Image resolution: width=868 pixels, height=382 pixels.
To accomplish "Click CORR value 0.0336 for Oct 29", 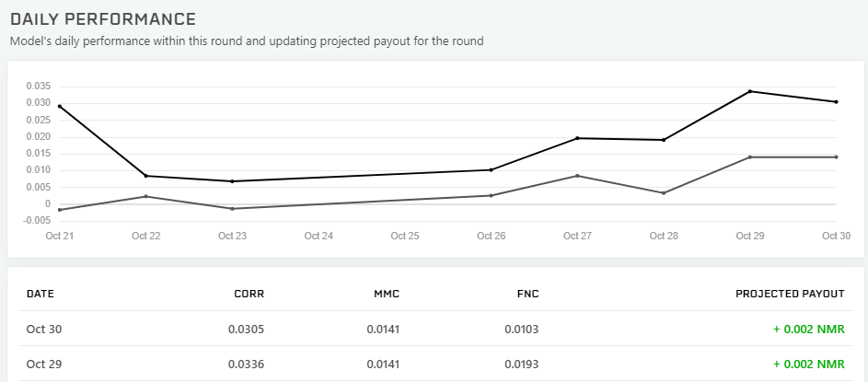I will tap(247, 365).
